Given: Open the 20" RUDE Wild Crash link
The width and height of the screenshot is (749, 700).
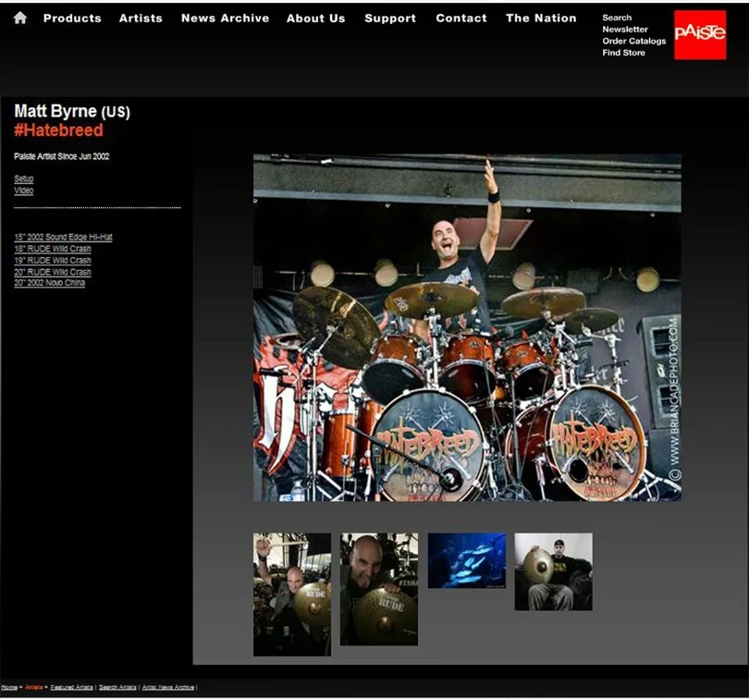Looking at the screenshot, I should pos(53,272).
